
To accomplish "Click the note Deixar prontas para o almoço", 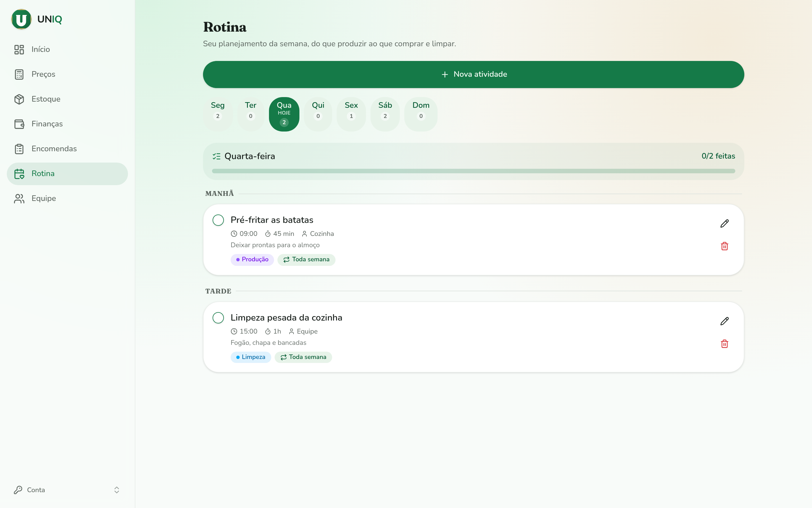I will [275, 245].
